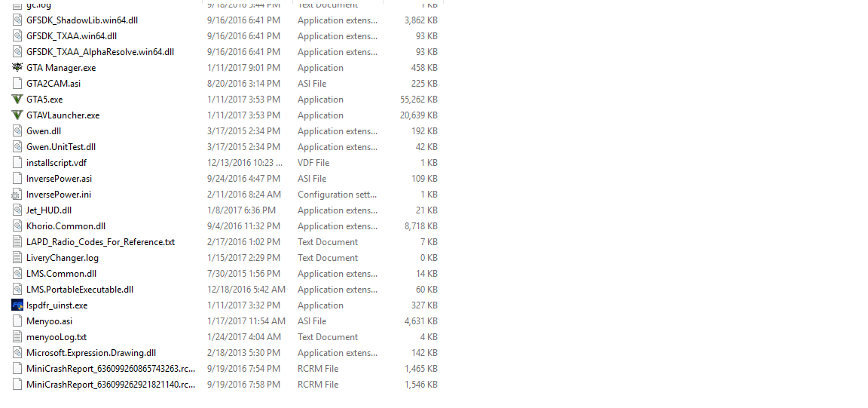Select file name GFSDK_TXAA_AlphaResolve.win64.dll
The height and width of the screenshot is (408, 868).
[x=100, y=52]
